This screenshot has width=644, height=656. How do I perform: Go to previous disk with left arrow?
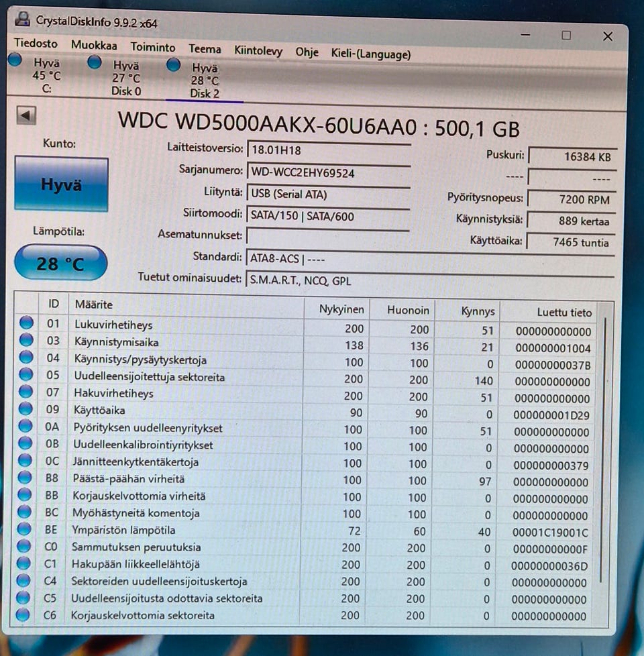coord(26,115)
